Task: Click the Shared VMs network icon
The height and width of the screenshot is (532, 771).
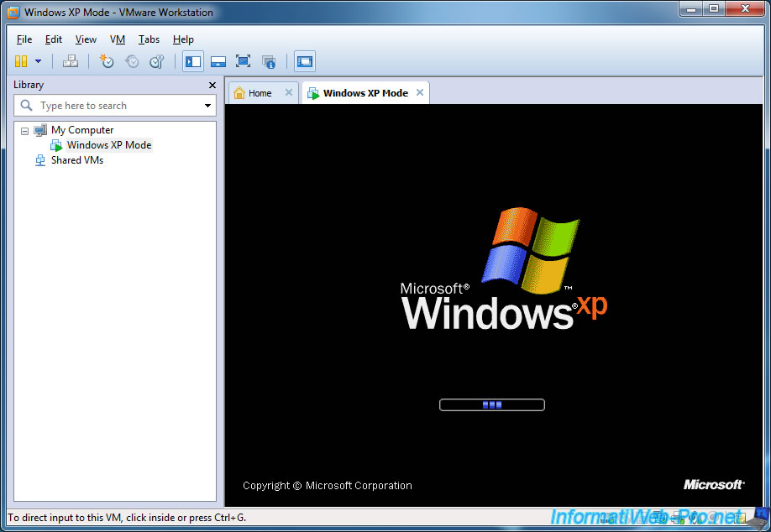Action: pos(40,160)
